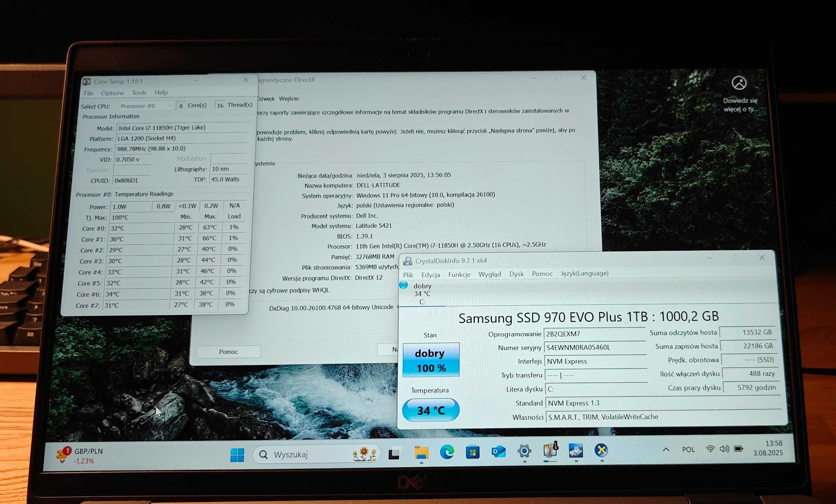
Task: Close the DirectX diagnostic window
Action: [583, 78]
